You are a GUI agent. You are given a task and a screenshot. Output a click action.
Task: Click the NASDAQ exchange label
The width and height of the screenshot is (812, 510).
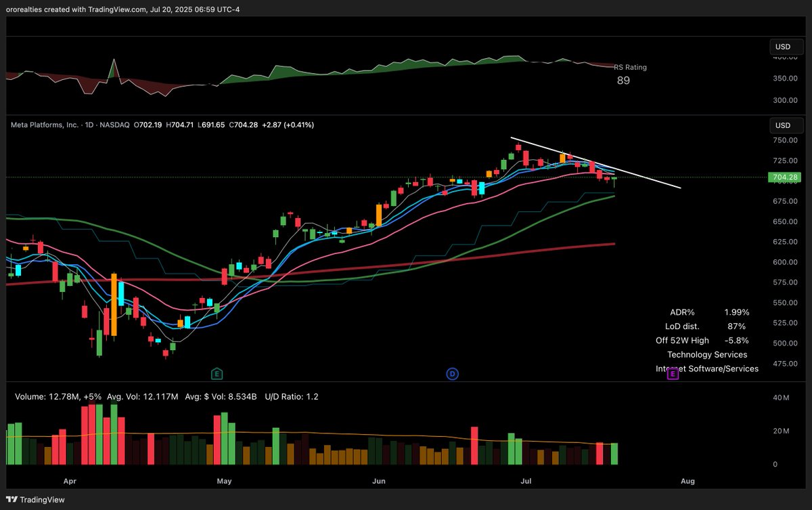114,125
